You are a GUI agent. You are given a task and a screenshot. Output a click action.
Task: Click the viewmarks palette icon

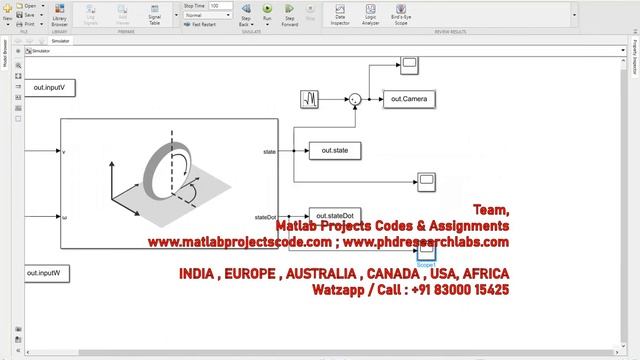click(x=18, y=340)
